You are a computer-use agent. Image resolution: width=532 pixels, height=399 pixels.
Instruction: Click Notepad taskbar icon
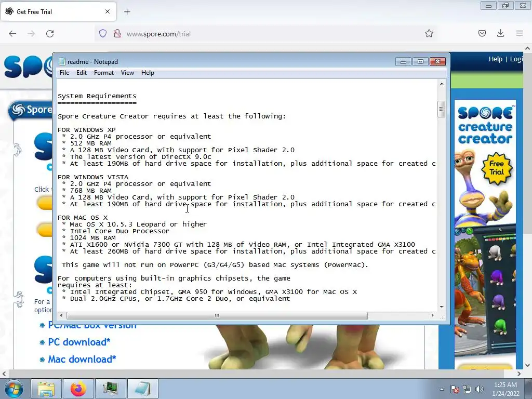click(142, 389)
